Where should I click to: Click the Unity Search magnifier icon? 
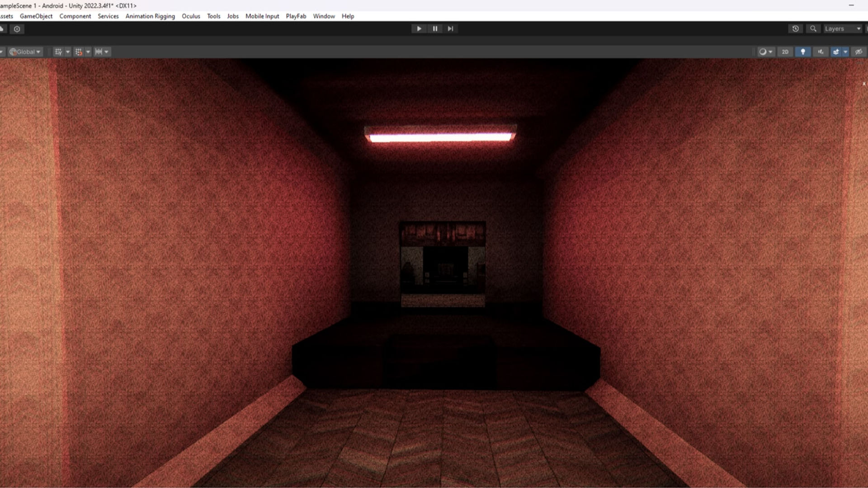tap(813, 28)
